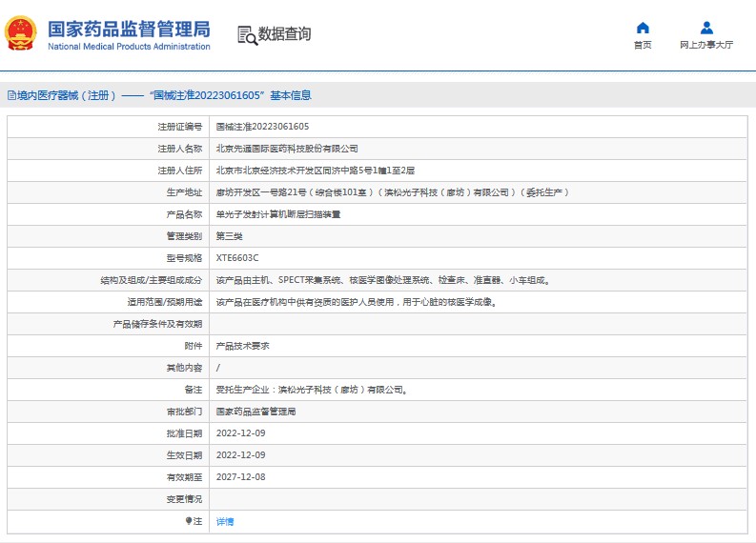Click the 变更情况 label
The image size is (756, 543).
click(x=184, y=499)
